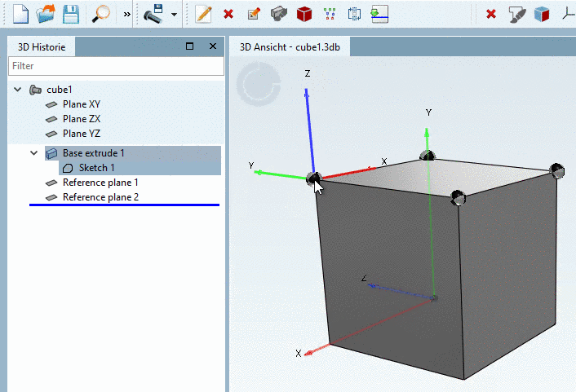Close the 3D Historie panel
The image size is (576, 392).
[213, 46]
